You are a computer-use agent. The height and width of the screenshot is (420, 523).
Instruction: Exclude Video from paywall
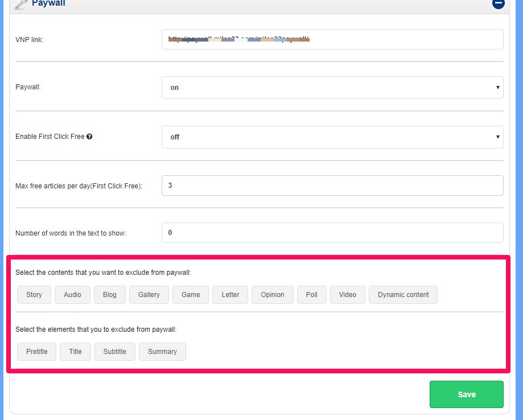348,295
